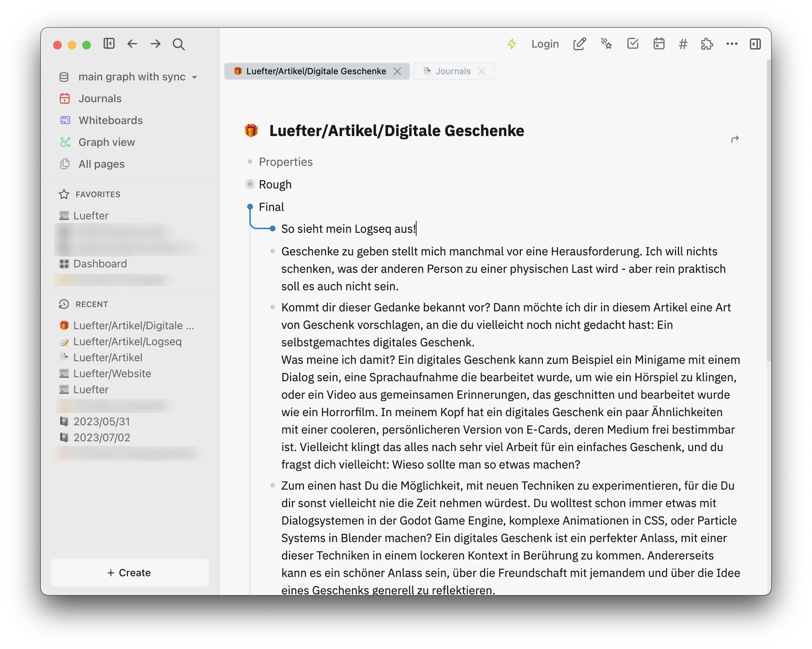
Task: Open the main graph with sync dropdown
Action: click(132, 77)
